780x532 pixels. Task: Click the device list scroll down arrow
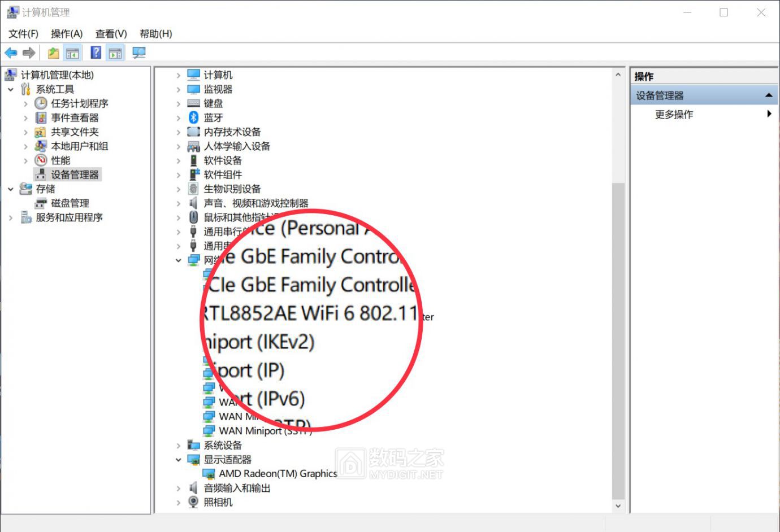[x=618, y=506]
